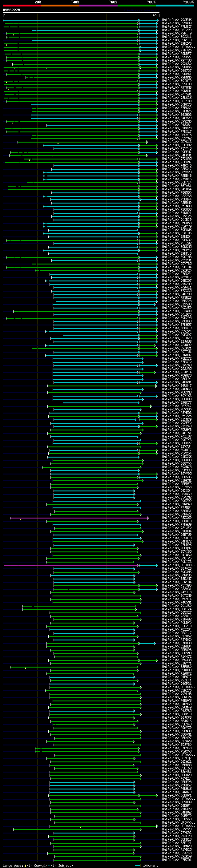Click the green ~80% identity color bar
The image size is (197, 868).
[x=137, y=6]
